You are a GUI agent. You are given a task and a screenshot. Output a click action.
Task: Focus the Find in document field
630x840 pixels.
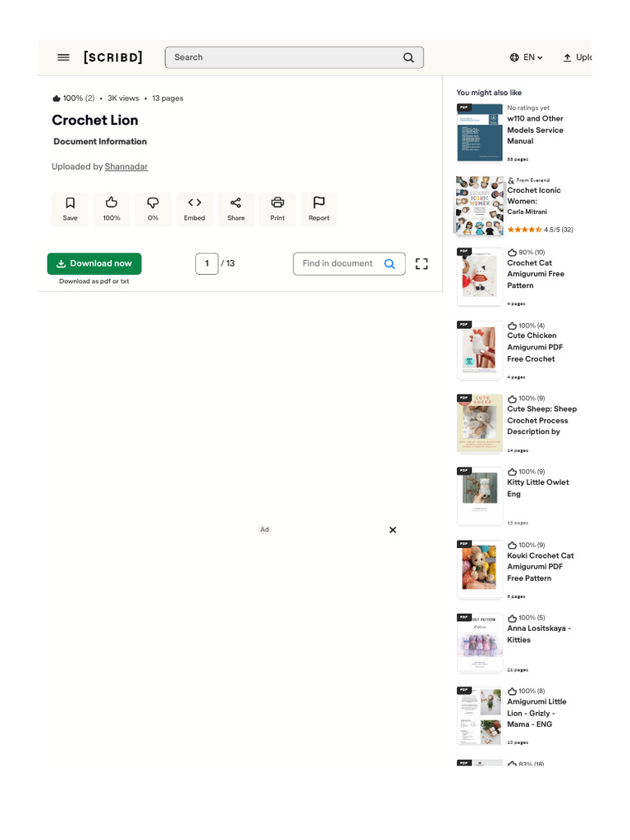[349, 263]
